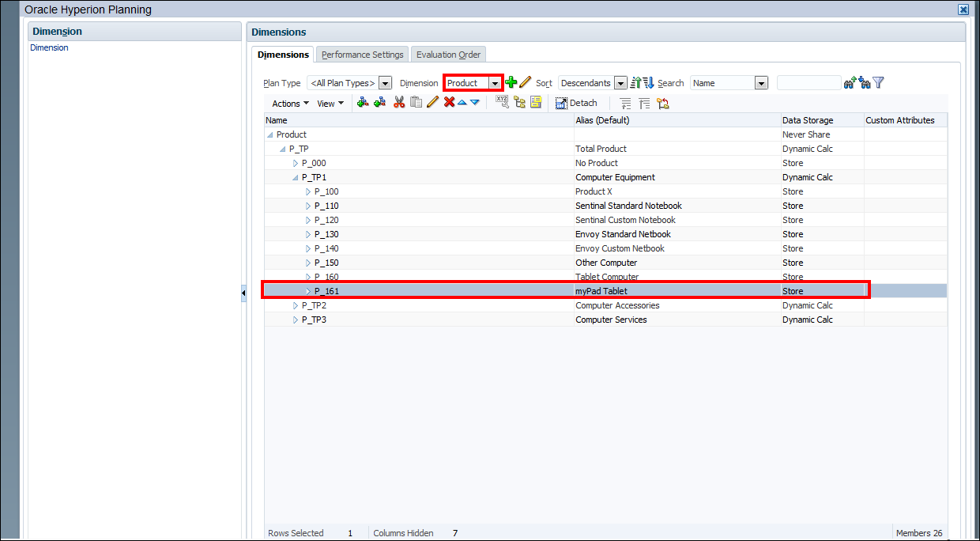Close the Oracle Hyperion Planning window

click(x=963, y=9)
